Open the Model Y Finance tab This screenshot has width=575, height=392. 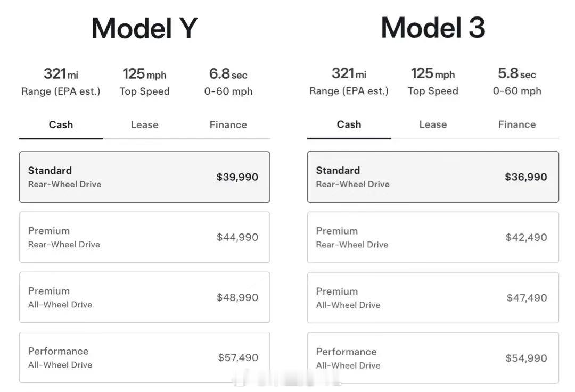pos(228,125)
